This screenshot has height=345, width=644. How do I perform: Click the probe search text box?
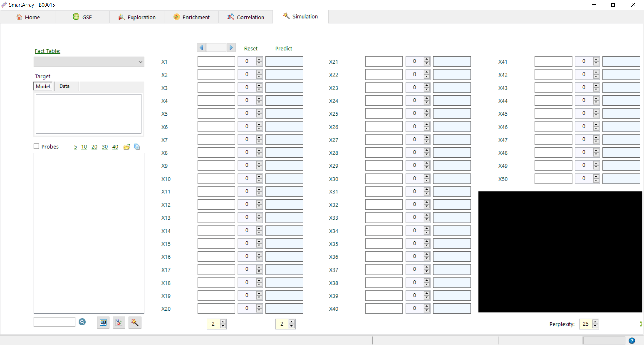point(54,322)
